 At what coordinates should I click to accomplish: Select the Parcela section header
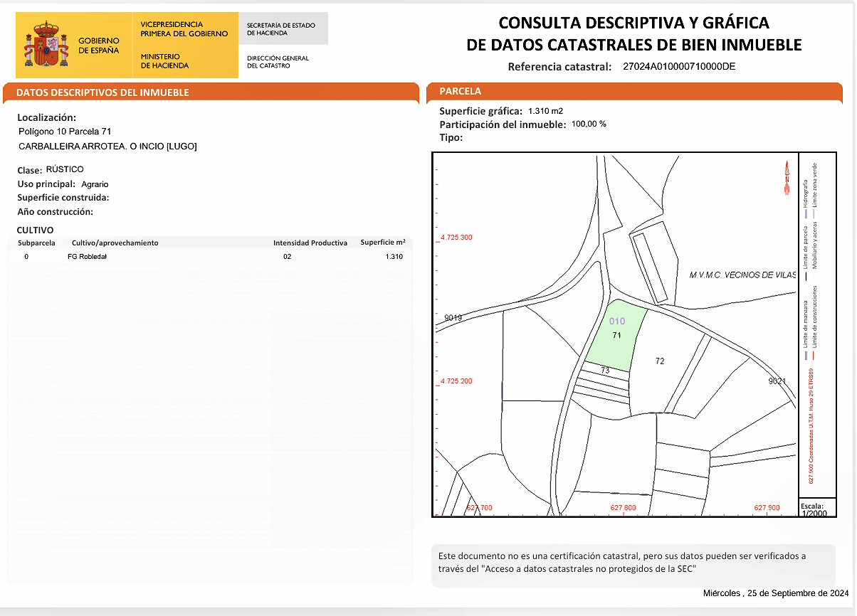[x=461, y=92]
